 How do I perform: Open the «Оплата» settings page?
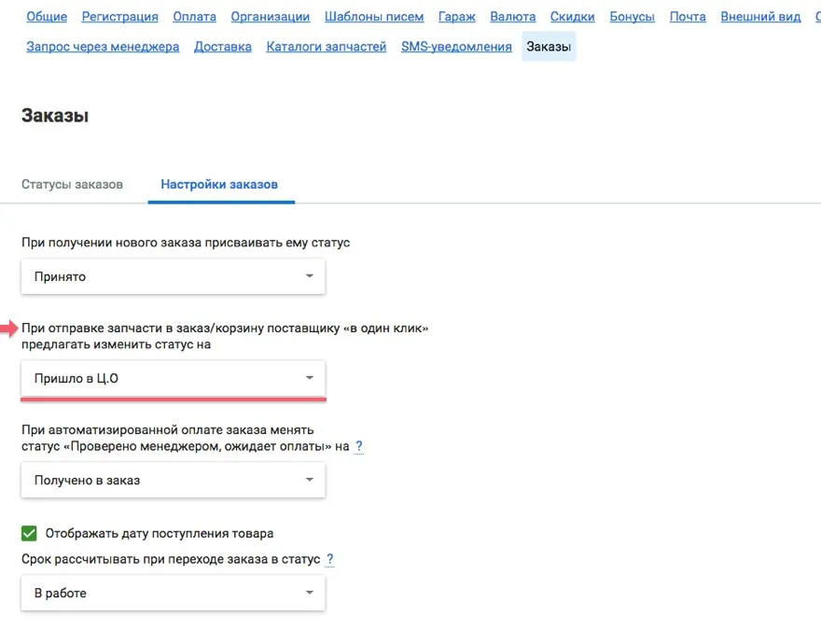(x=194, y=17)
